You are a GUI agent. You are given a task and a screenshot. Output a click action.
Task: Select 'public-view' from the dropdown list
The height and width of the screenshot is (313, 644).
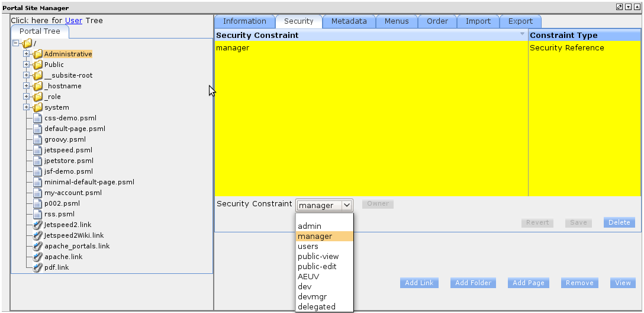coord(318,256)
